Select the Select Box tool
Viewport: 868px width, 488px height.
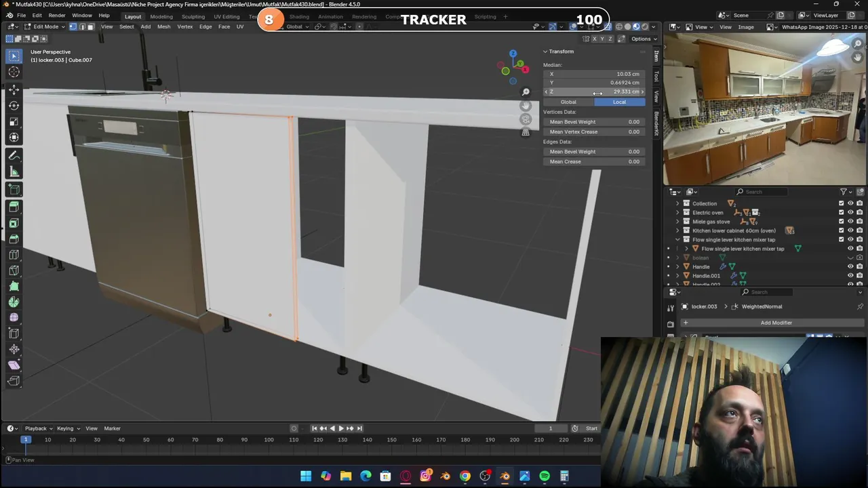click(x=14, y=56)
